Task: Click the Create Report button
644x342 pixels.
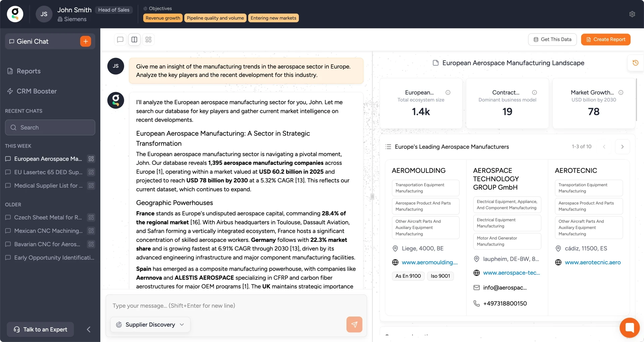Action: tap(605, 40)
